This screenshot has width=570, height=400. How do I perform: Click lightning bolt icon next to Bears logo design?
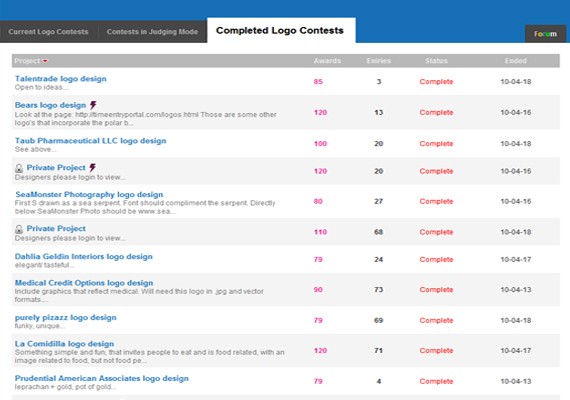point(93,105)
